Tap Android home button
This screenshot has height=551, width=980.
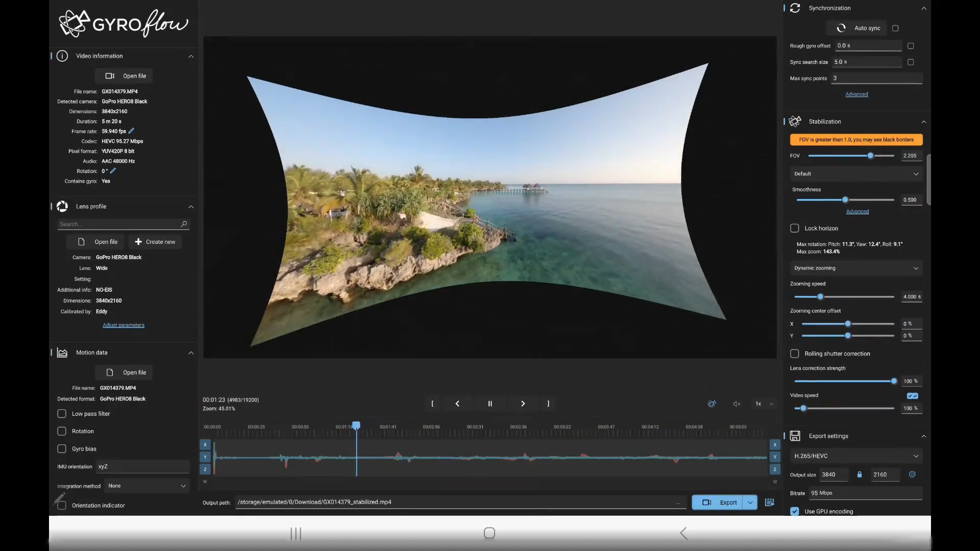(489, 533)
